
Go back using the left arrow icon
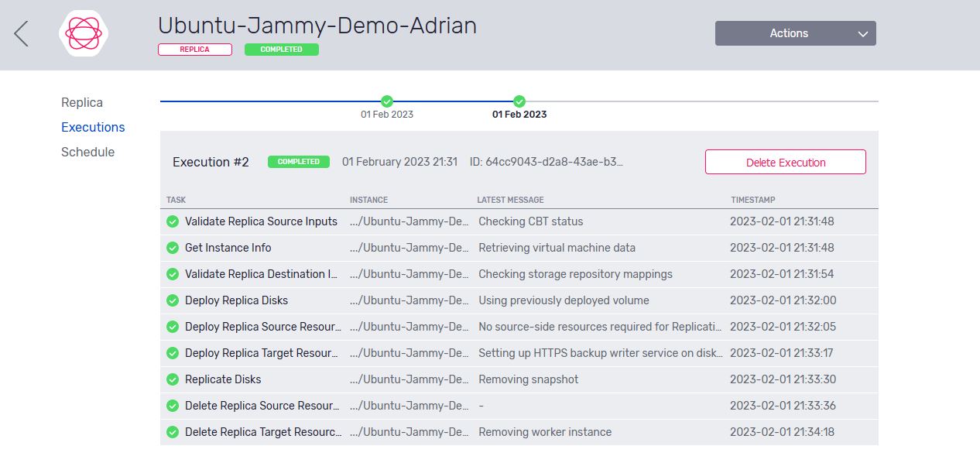(22, 33)
